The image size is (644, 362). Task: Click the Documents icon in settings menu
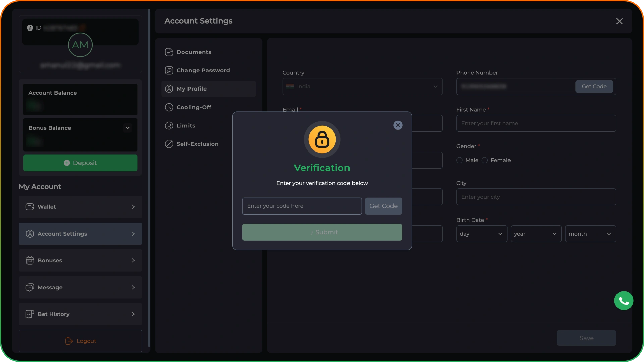tap(169, 52)
